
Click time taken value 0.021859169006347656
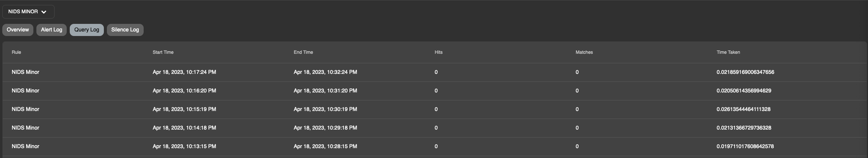[x=745, y=72]
